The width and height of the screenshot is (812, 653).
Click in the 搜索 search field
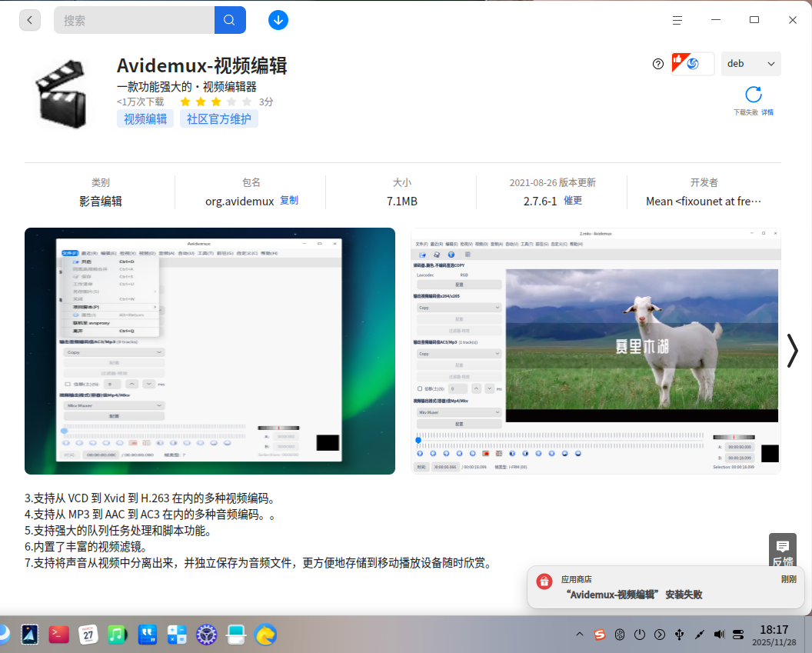pyautogui.click(x=134, y=20)
